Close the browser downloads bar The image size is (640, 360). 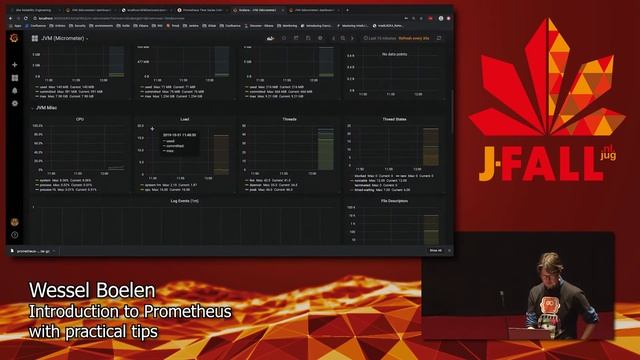click(x=449, y=250)
